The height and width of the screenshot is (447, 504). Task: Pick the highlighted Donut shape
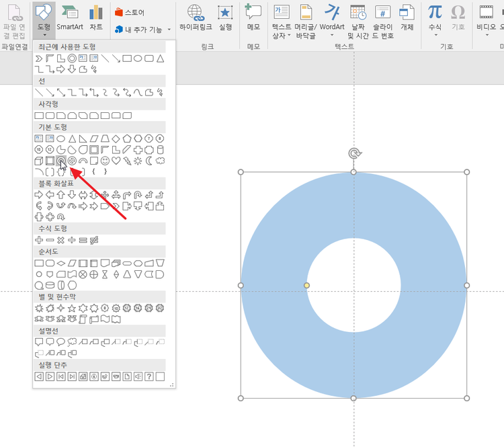click(x=60, y=161)
